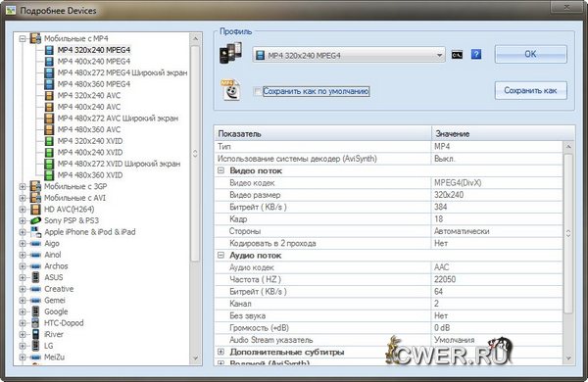
Task: Click the Мобильные с 3GP folder icon
Action: 35,186
